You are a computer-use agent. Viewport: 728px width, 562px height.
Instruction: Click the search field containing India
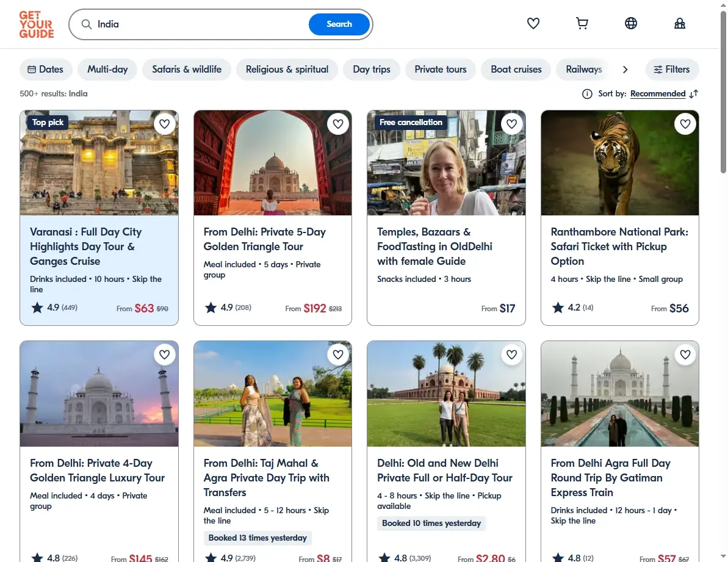(x=200, y=24)
